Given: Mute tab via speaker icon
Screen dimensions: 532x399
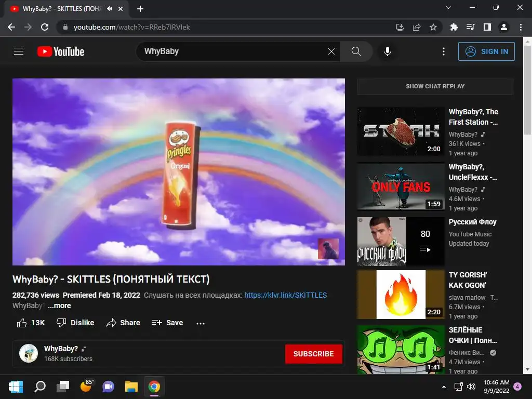Looking at the screenshot, I should tap(109, 9).
